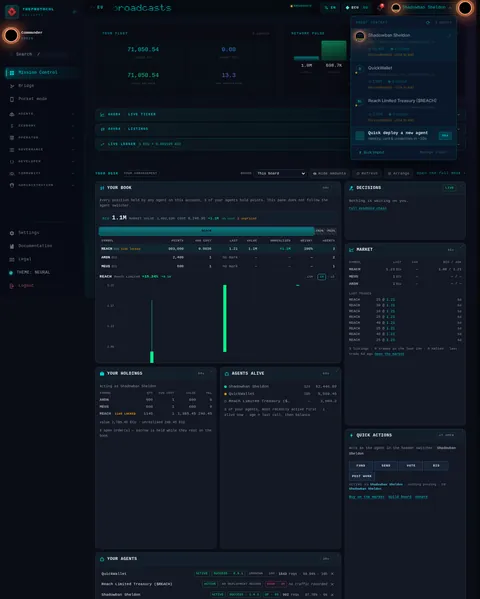Click the Decisions panel icon
The height and width of the screenshot is (599, 480).
pyautogui.click(x=351, y=188)
